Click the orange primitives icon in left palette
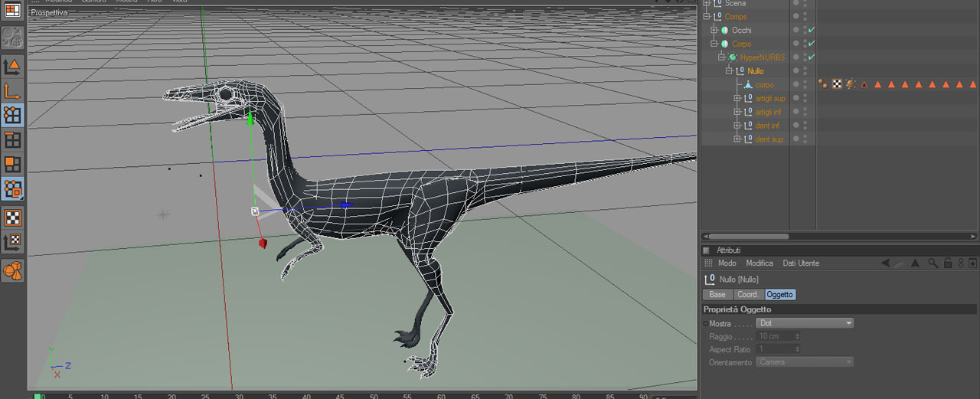 13,270
